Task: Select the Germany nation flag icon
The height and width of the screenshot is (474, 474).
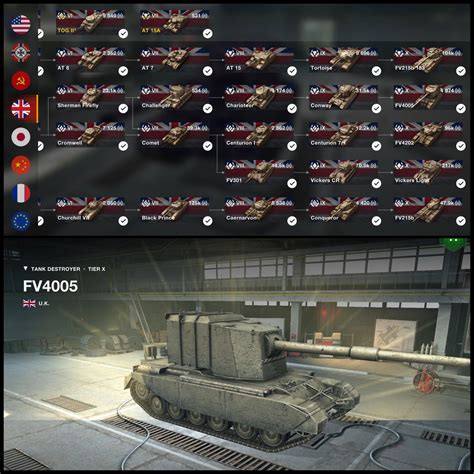Action: (x=21, y=52)
